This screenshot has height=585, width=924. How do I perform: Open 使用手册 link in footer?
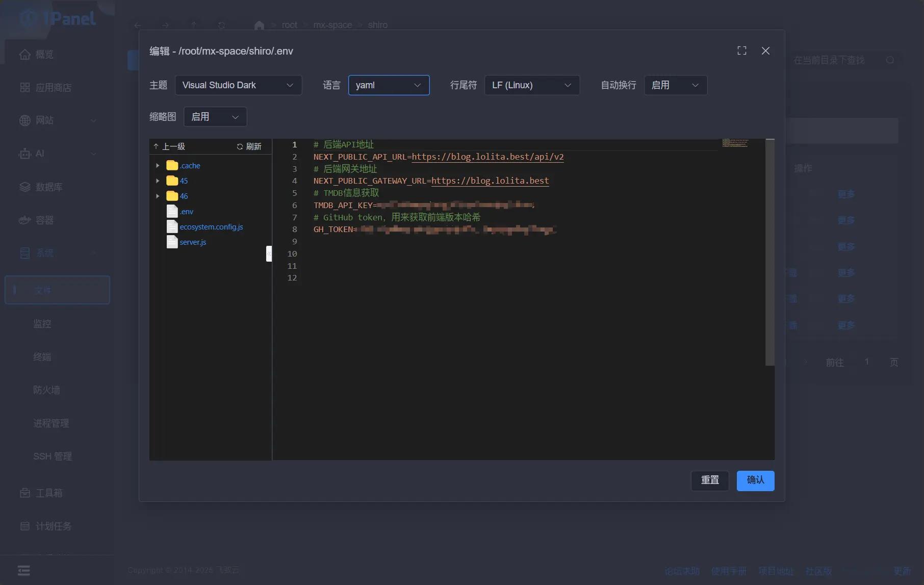click(729, 571)
